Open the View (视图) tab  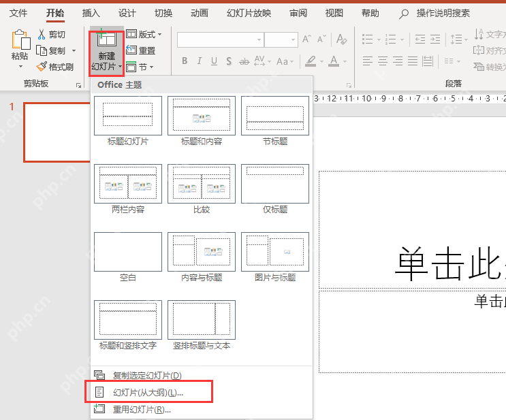(334, 13)
